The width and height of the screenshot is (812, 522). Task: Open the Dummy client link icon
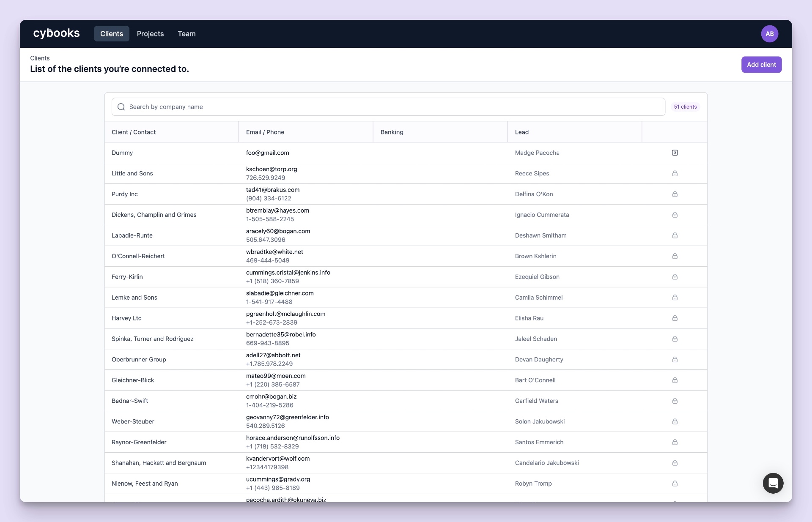tap(675, 153)
